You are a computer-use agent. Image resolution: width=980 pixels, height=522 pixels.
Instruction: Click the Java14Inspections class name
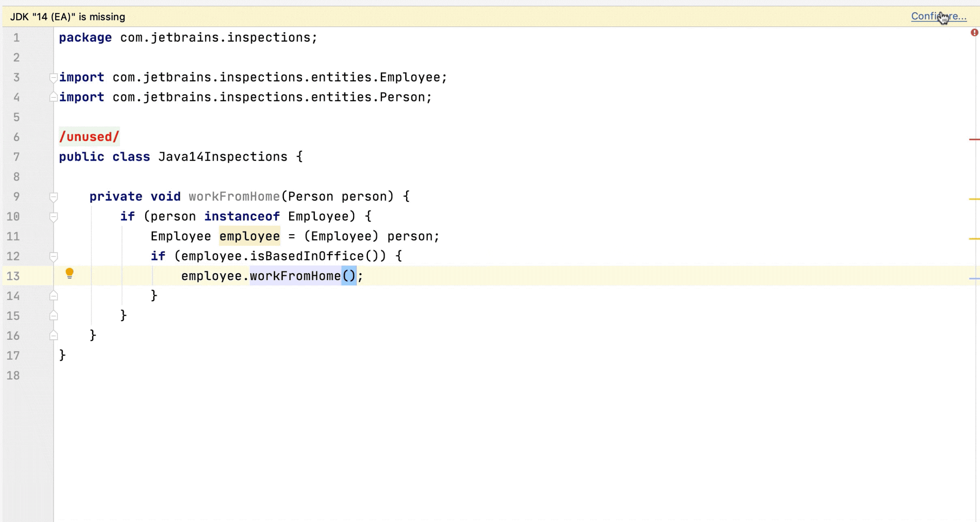pos(222,157)
